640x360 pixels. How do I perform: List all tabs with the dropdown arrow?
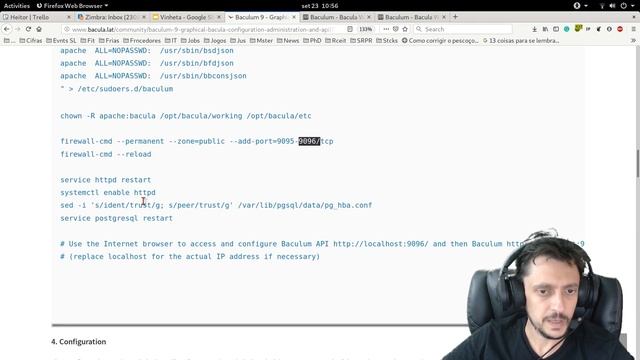pyautogui.click(x=634, y=17)
